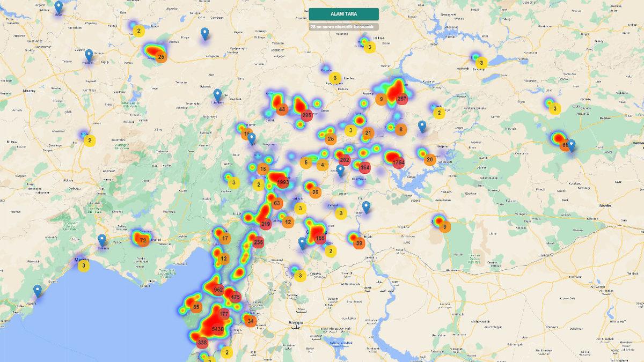Click the 72 orange marker near Tarsus

(142, 240)
